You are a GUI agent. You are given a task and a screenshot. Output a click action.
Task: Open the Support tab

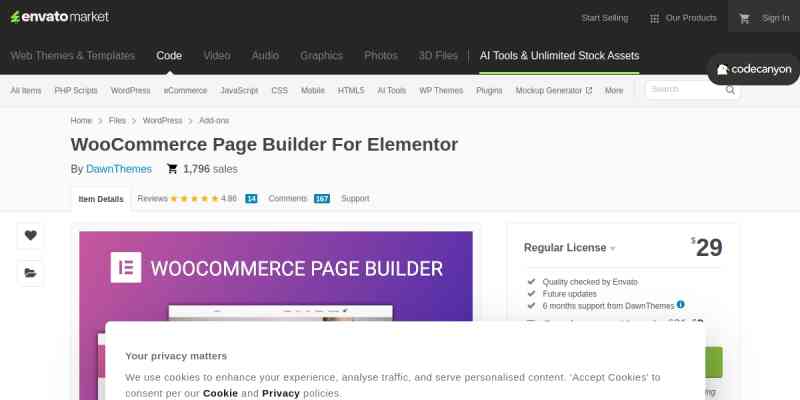(x=355, y=199)
